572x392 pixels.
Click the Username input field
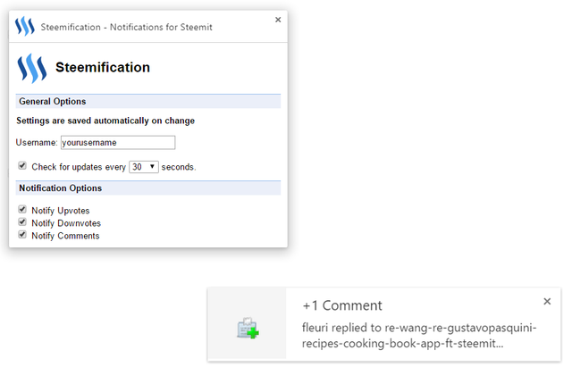[x=118, y=143]
